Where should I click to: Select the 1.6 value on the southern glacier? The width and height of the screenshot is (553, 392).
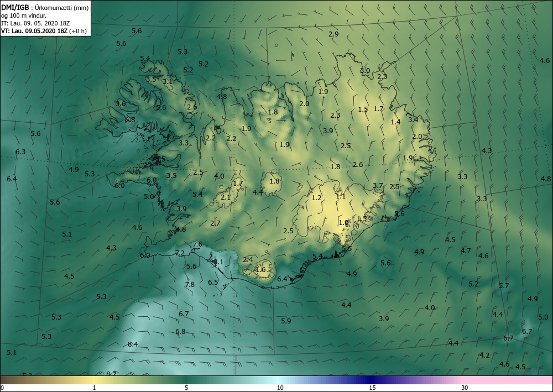260,270
